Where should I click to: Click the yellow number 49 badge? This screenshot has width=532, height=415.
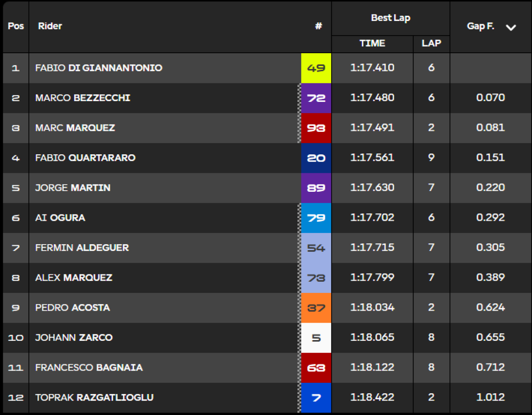(x=316, y=68)
